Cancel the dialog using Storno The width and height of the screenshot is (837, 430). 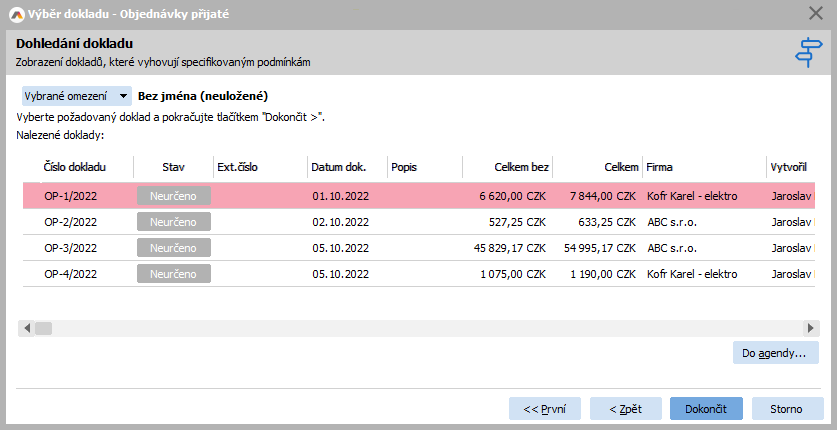(x=785, y=409)
